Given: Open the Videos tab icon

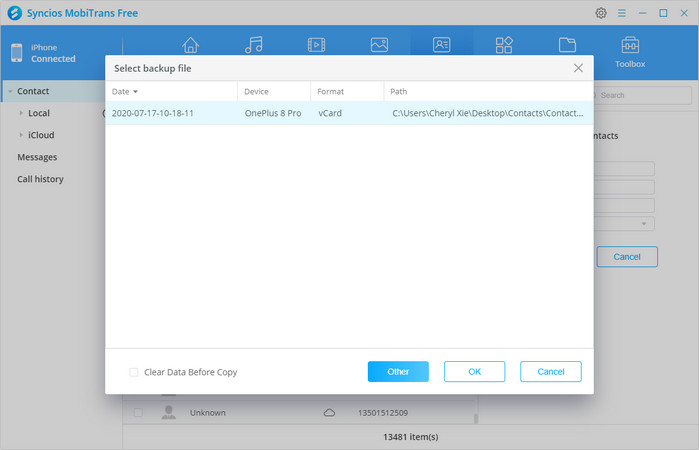Looking at the screenshot, I should [317, 45].
